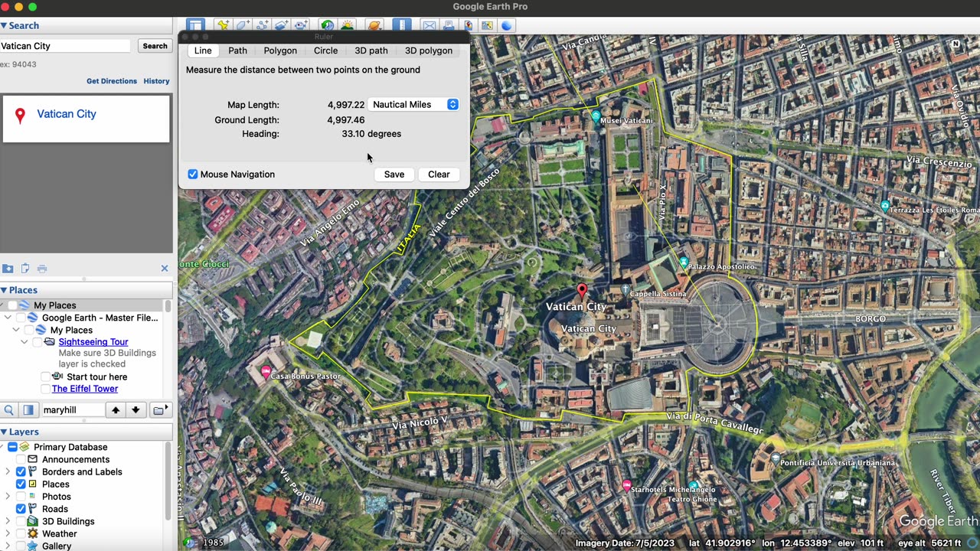Viewport: 980px width, 551px height.
Task: Uncheck Mouse Navigation checkbox
Action: (193, 174)
